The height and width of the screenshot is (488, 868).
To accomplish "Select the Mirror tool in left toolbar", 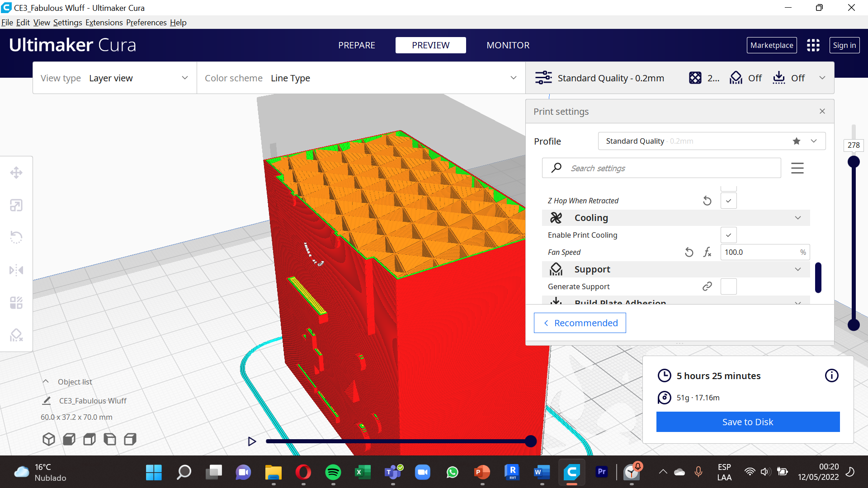I will (16, 270).
